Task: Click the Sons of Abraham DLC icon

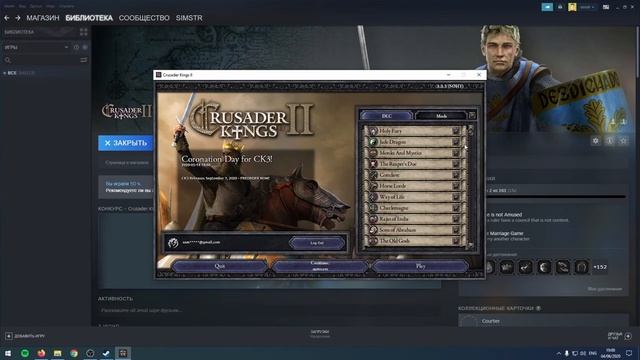Action: 373,230
